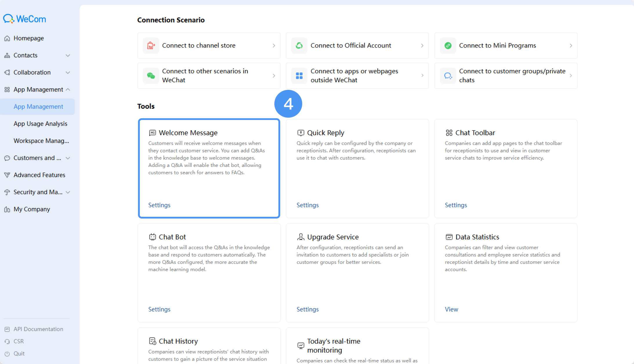Collapse the App Management section
This screenshot has width=634, height=364.
[37, 90]
